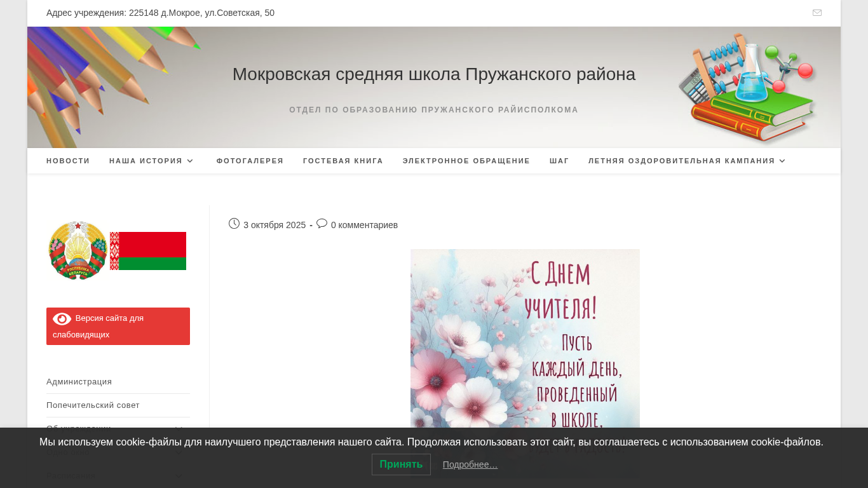This screenshot has height=488, width=868.
Task: Follow the Подробнее… cookie link
Action: [x=470, y=464]
